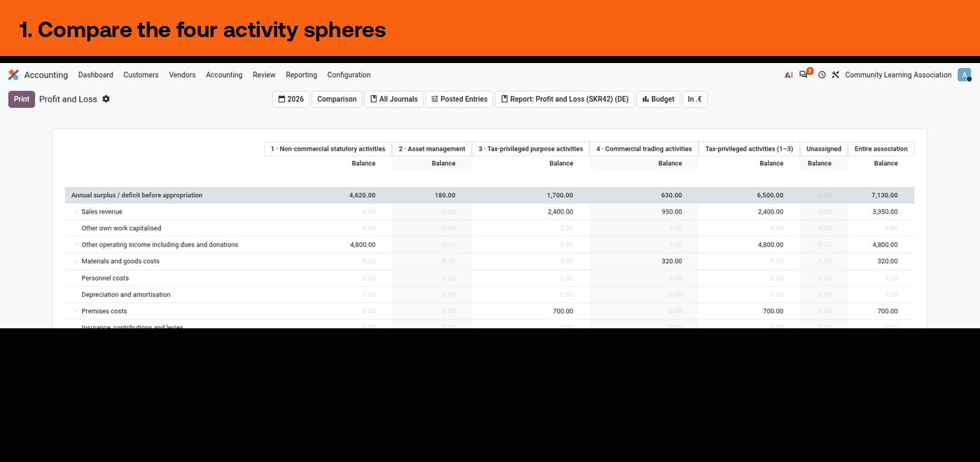Click the 2 · Asset management column header
Screen dimensions: 980x462
point(432,149)
